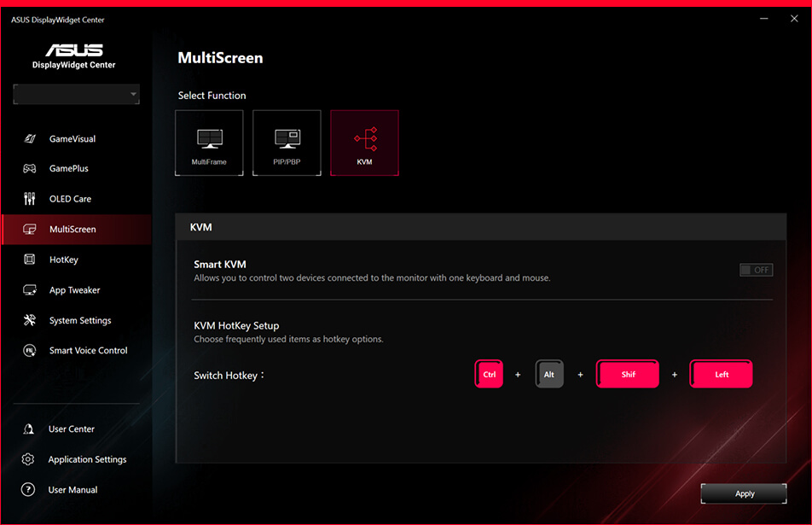Open the MultiScreen menu item
Image resolution: width=812 pixels, height=525 pixels.
point(77,229)
